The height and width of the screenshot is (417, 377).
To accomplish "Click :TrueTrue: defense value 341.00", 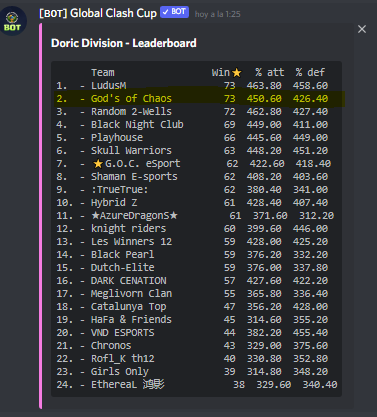I will click(x=310, y=189).
